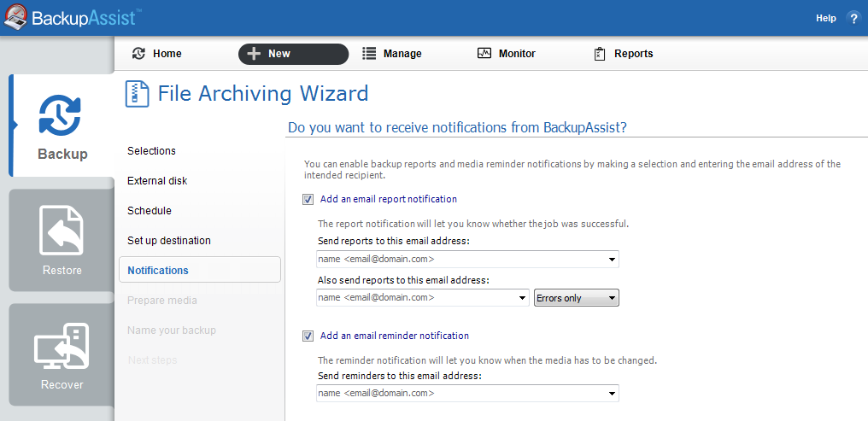Click the Reports clipboard icon

(x=600, y=54)
